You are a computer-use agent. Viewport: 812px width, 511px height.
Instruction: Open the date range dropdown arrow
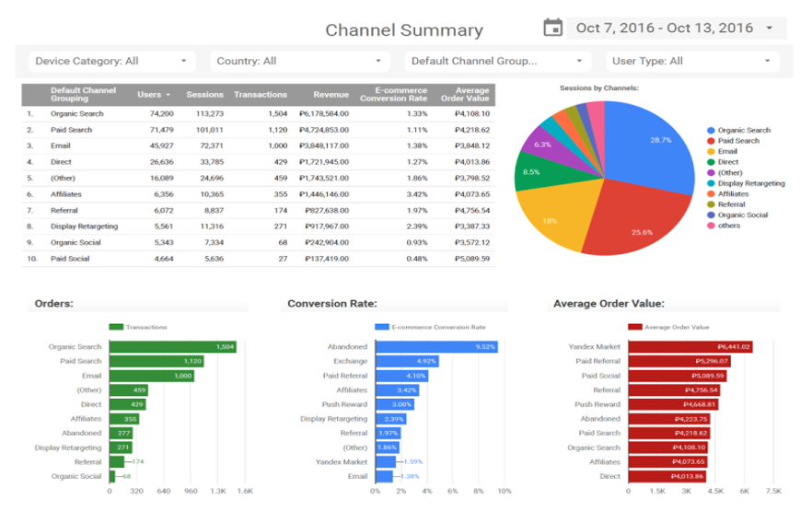pyautogui.click(x=770, y=28)
